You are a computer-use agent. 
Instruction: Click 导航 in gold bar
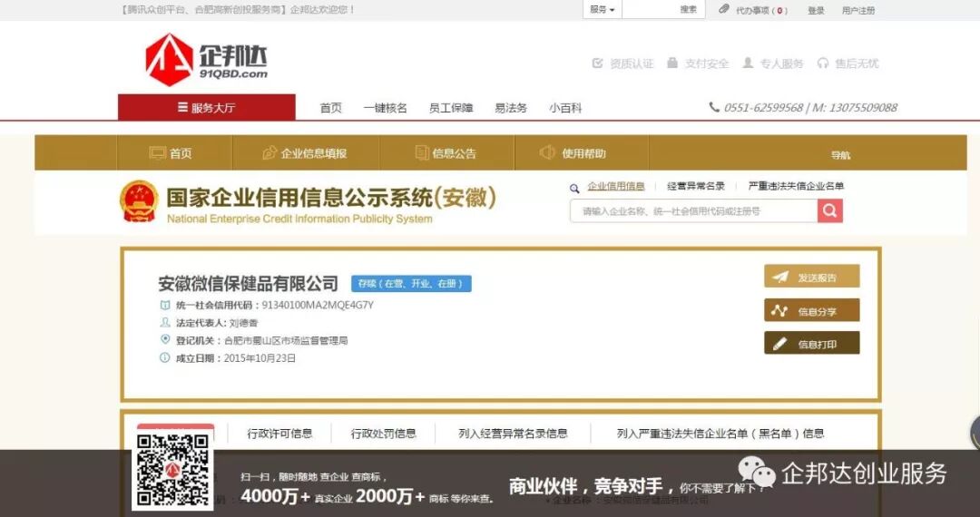coord(840,155)
